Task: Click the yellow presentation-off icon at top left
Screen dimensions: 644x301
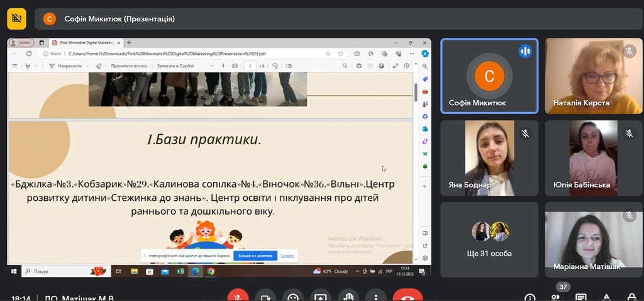Action: coord(16,19)
